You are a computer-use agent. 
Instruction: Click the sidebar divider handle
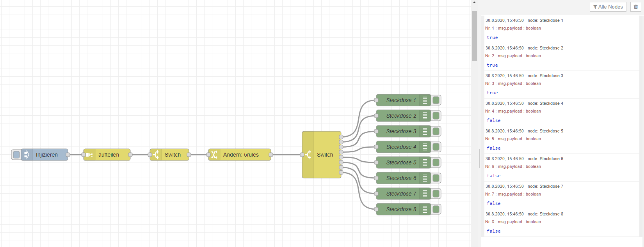point(479,159)
